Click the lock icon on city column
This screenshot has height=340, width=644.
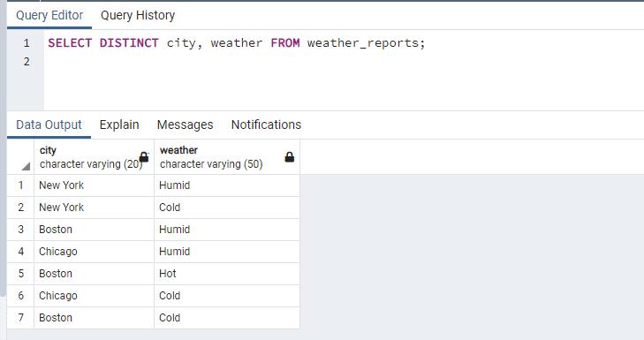144,157
